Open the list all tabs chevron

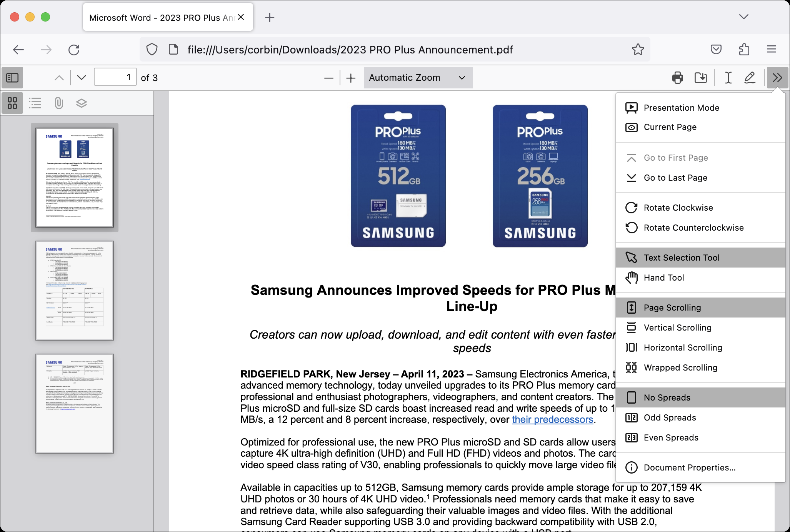pos(744,17)
